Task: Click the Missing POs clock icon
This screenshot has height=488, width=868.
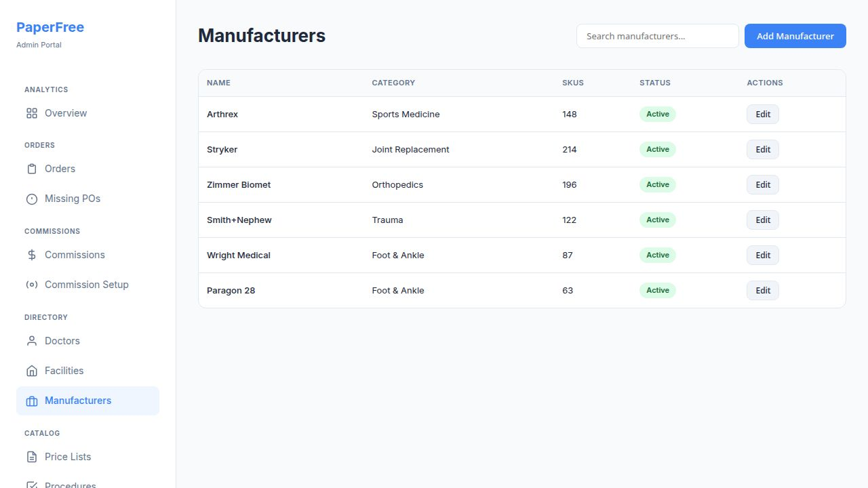Action: pos(31,199)
